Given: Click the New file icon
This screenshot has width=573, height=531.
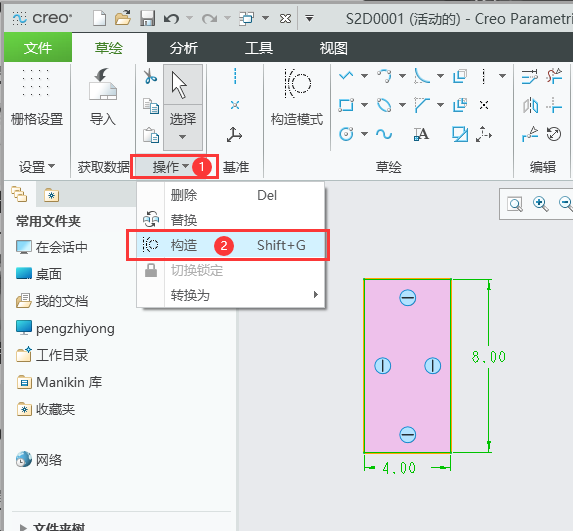Looking at the screenshot, I should pyautogui.click(x=99, y=18).
